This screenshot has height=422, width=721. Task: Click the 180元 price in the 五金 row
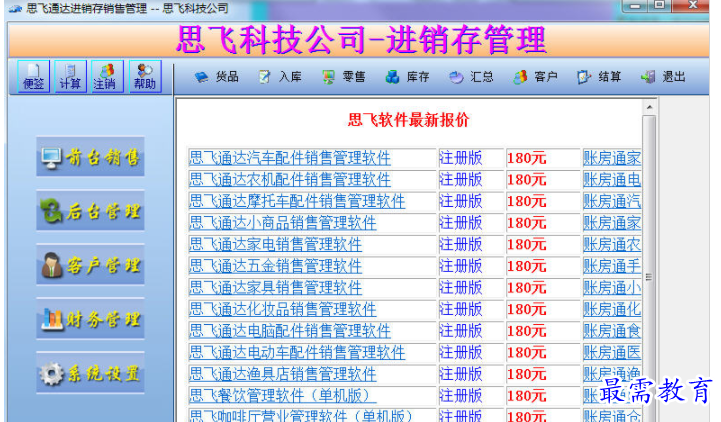pos(526,266)
